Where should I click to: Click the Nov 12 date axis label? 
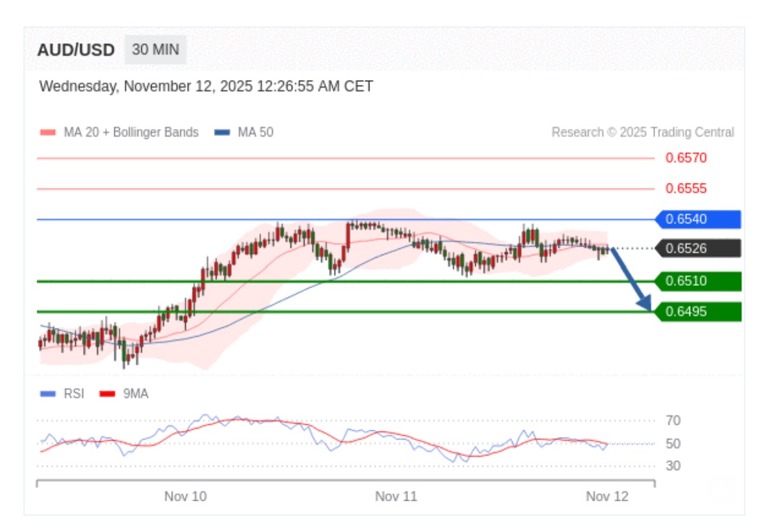click(x=607, y=496)
